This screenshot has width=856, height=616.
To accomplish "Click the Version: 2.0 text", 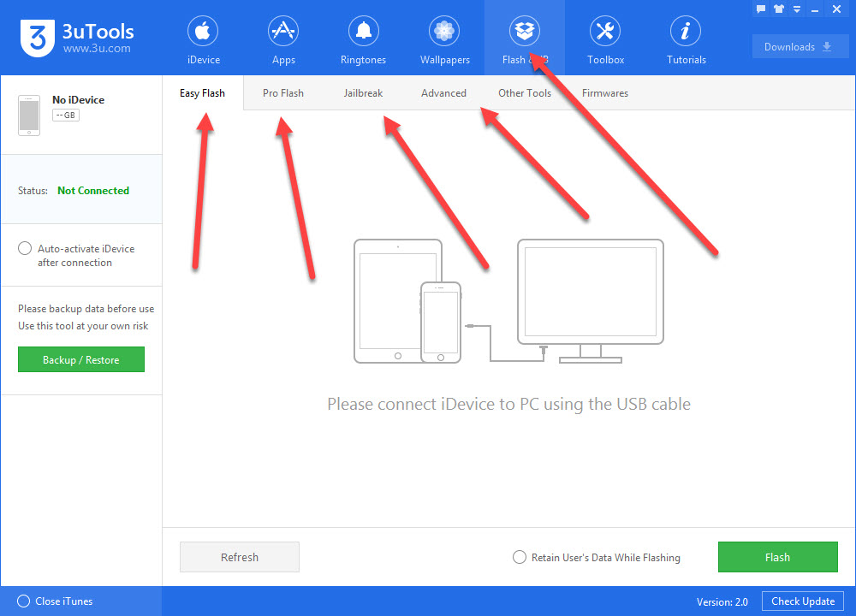I will coord(722,601).
